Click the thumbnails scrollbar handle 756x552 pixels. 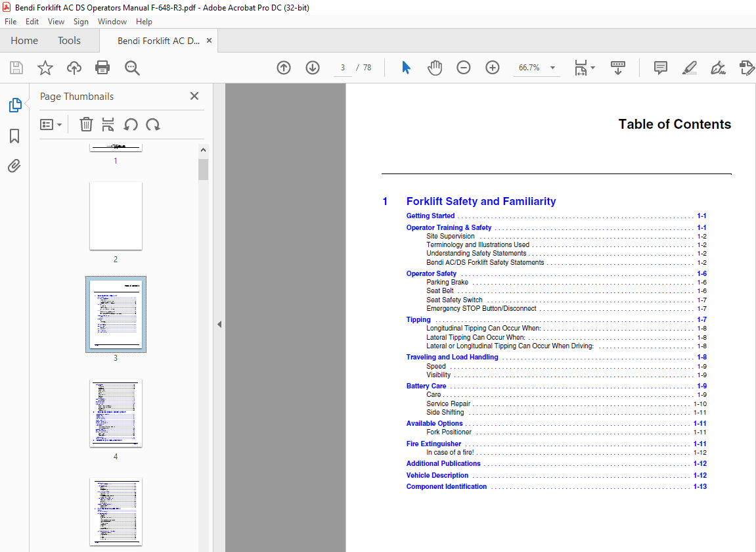[203, 170]
